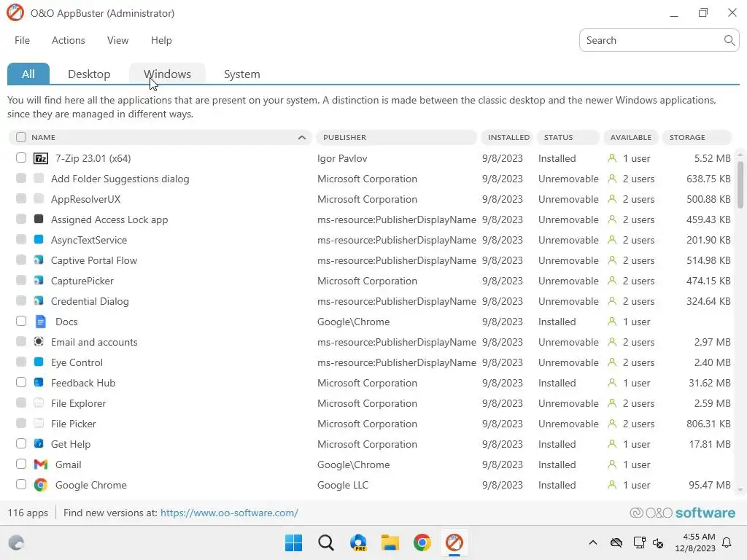Sort by AVAILABLE column
Image resolution: width=747 pixels, height=560 pixels.
coord(631,137)
